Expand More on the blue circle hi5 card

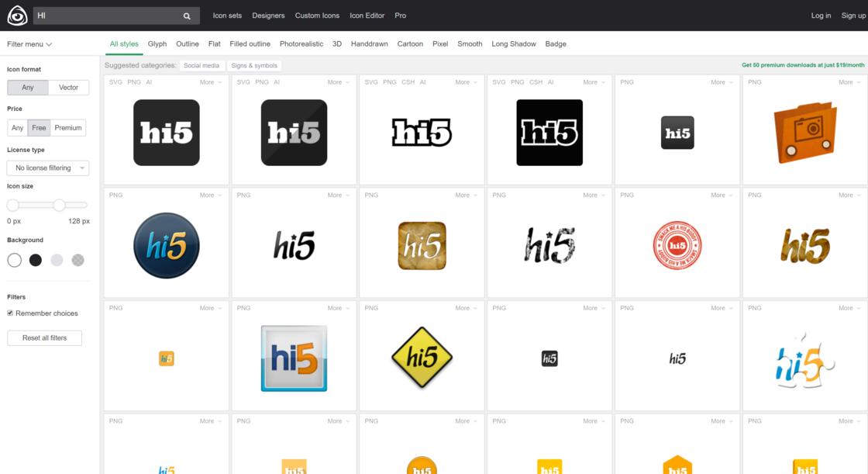(211, 195)
